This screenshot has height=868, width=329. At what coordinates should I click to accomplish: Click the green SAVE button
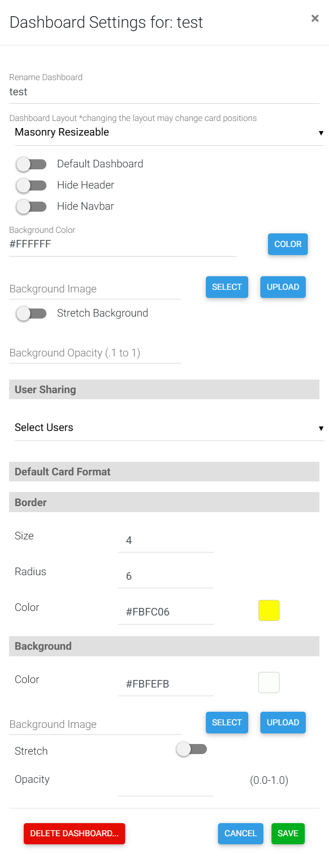click(x=288, y=834)
